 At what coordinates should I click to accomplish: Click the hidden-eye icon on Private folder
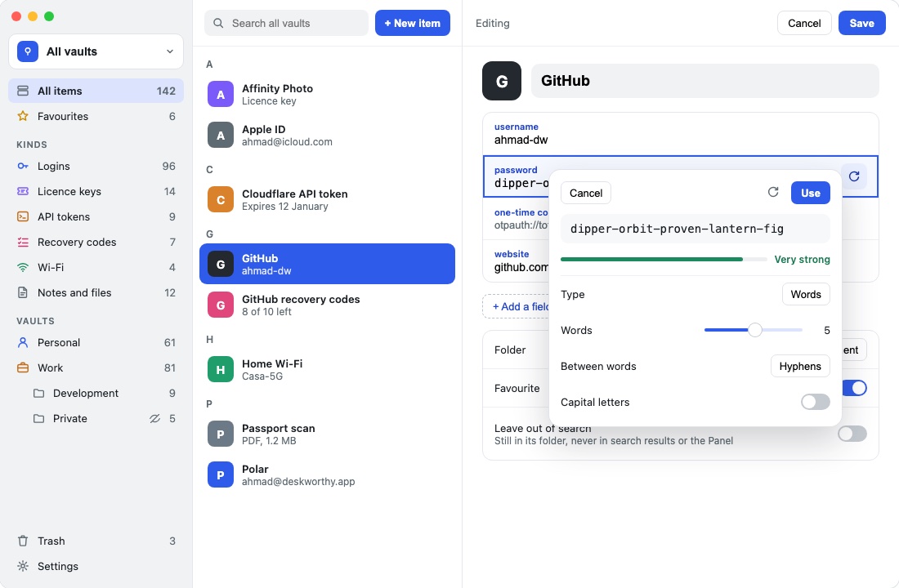154,419
